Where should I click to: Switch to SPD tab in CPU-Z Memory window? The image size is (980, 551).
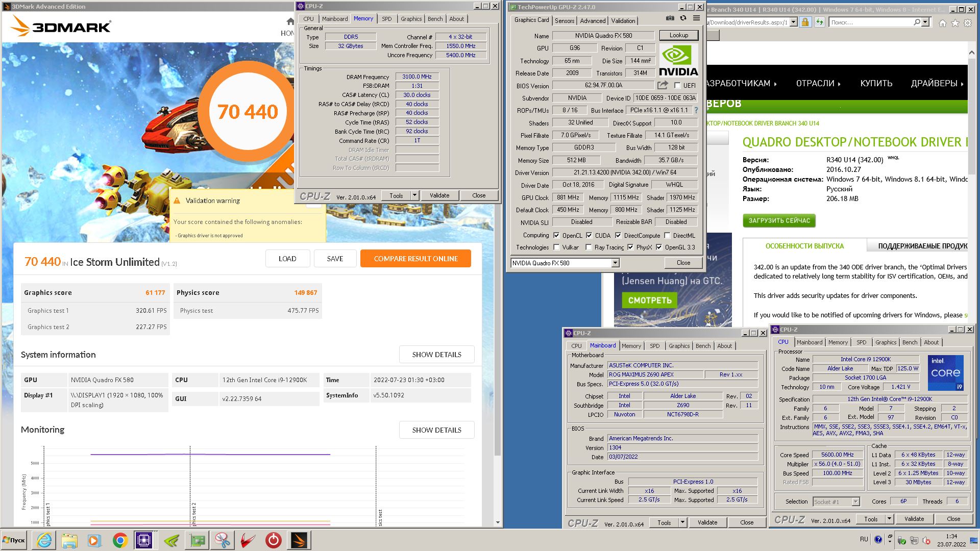(x=387, y=19)
